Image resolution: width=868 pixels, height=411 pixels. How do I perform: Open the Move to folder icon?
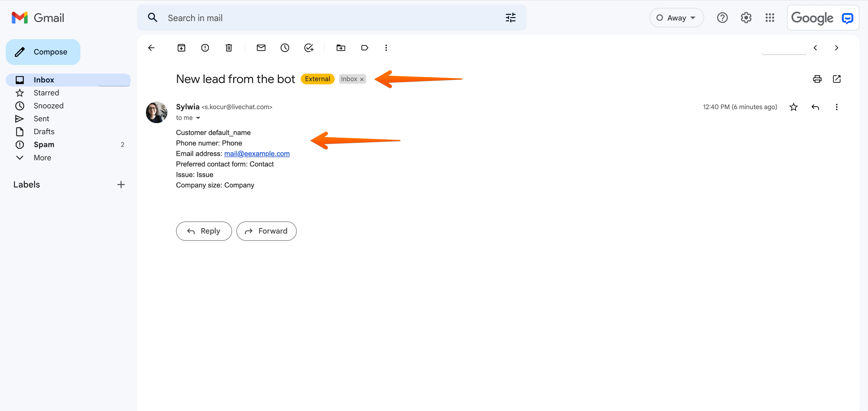click(x=341, y=48)
